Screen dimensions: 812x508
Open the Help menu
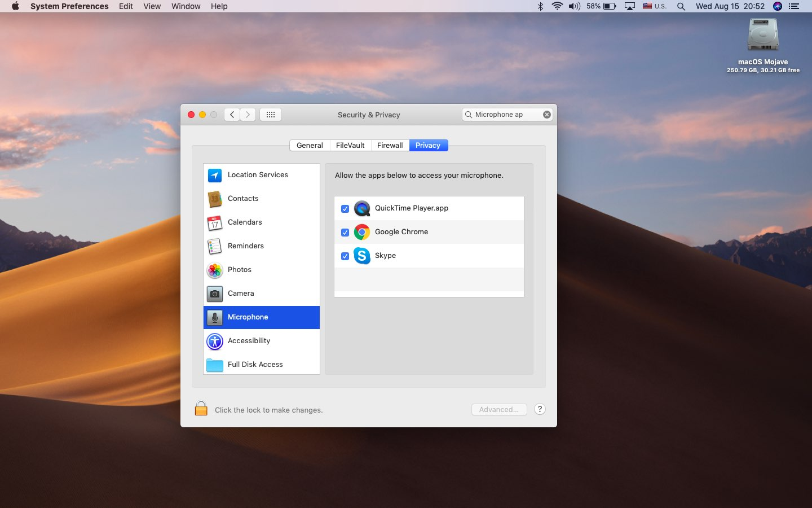(x=219, y=6)
